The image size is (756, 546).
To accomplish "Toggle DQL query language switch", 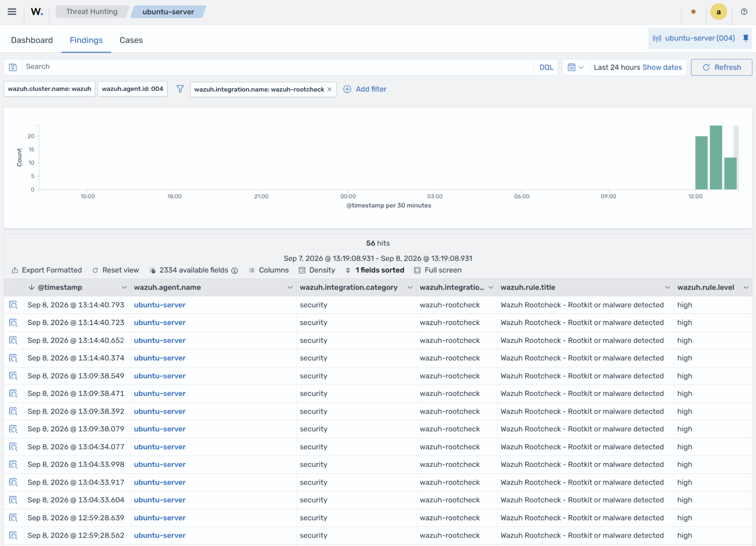I will [x=546, y=67].
